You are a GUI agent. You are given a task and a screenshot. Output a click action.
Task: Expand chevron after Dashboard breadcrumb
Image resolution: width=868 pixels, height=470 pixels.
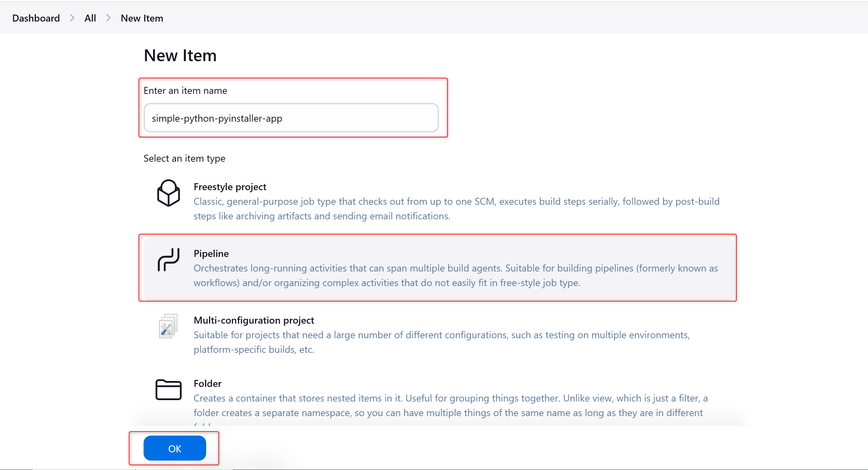(x=72, y=18)
